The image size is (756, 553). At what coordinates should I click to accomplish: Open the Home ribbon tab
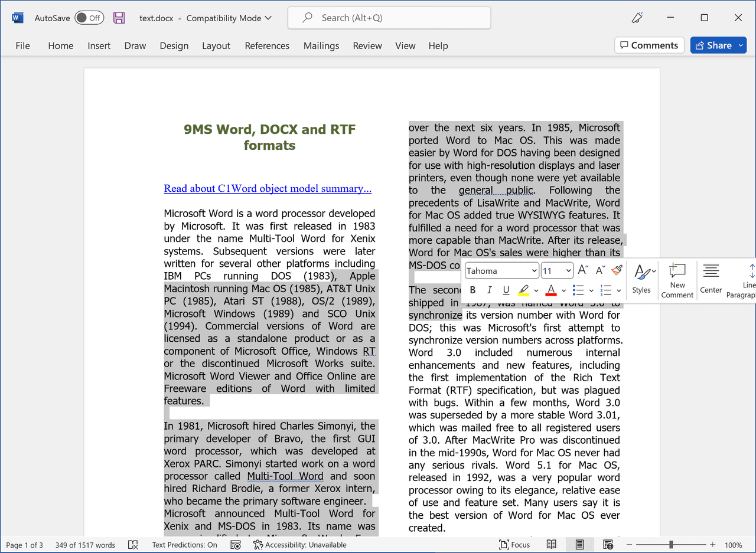pyautogui.click(x=61, y=45)
